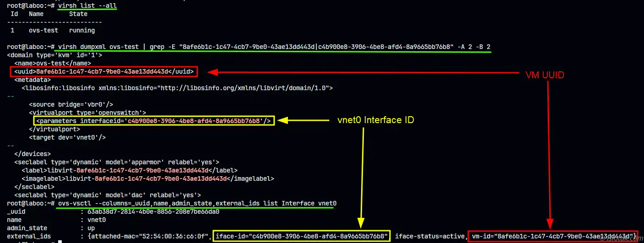The image size is (644, 243).
Task: Click the seclabel model='apparmor' line
Action: tap(117, 162)
